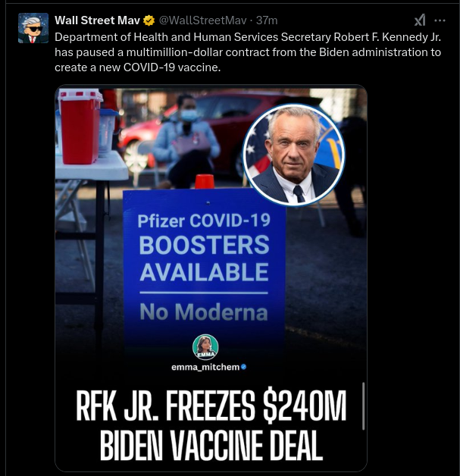Open the post via 37m timestamp

267,20
